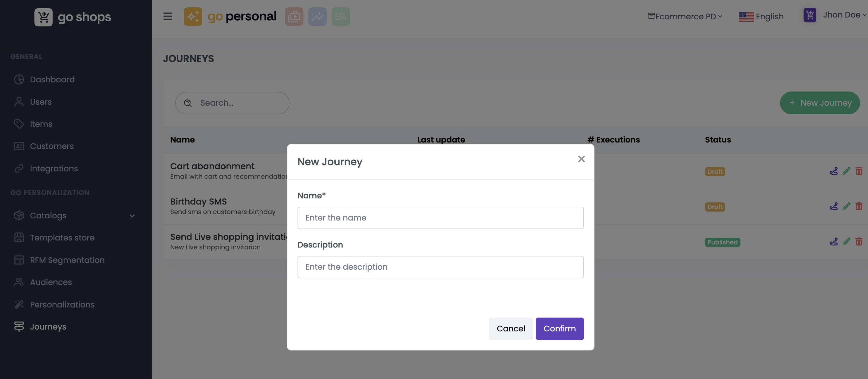868x379 pixels.
Task: Open the go personal star app icon
Action: click(x=193, y=16)
